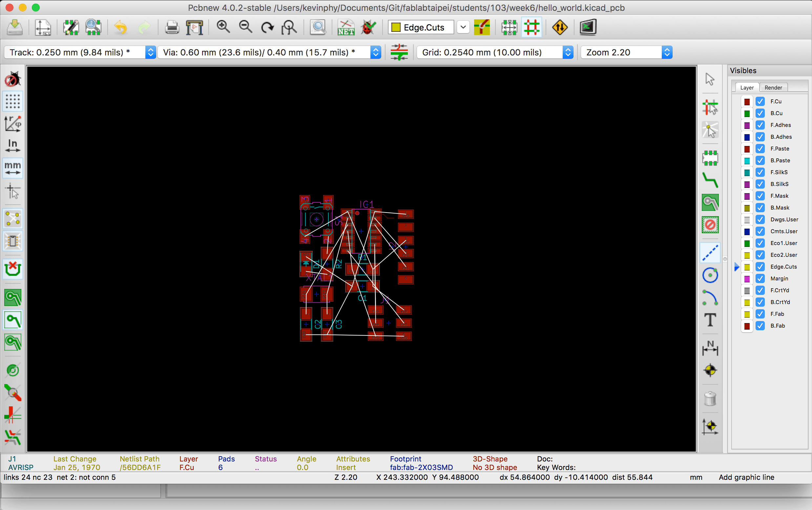The height and width of the screenshot is (510, 812).
Task: Change the B.Adhes layer color swatch
Action: click(747, 137)
